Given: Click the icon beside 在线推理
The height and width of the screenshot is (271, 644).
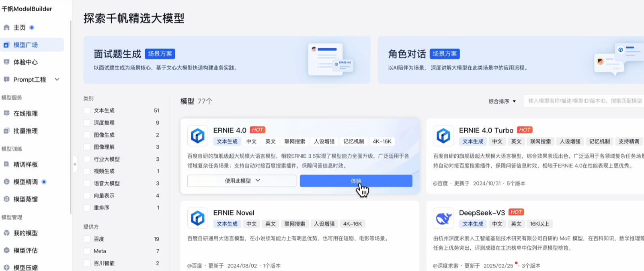Looking at the screenshot, I should pyautogui.click(x=6, y=113).
